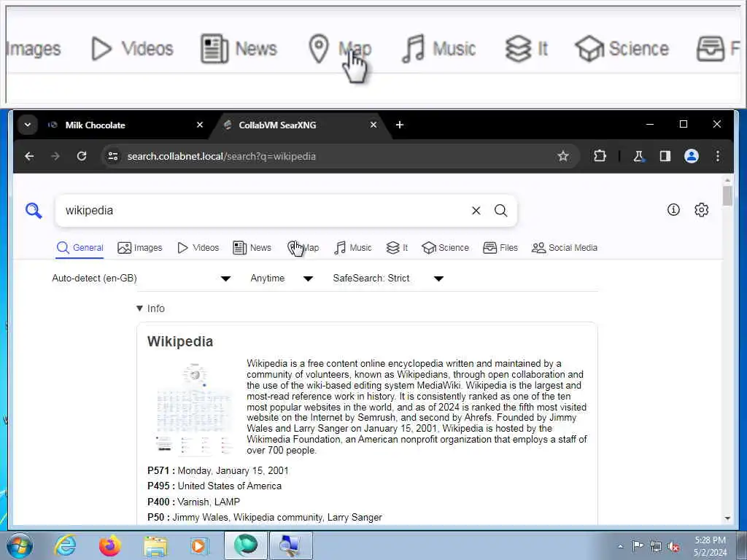Click the page scrollbar up arrow
Viewport: 747px width, 560px height.
[727, 180]
